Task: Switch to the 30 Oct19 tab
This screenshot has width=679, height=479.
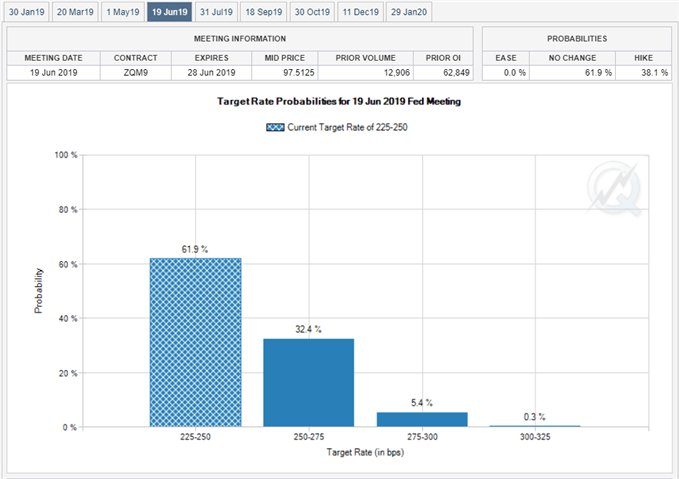Action: click(312, 12)
